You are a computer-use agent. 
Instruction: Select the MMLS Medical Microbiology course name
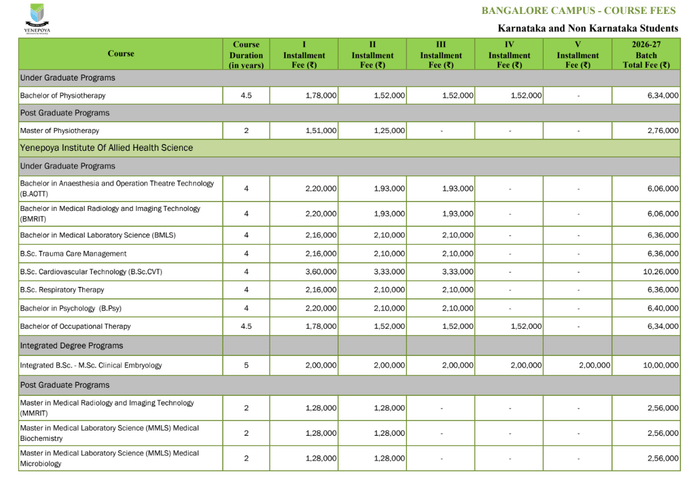pos(110,458)
